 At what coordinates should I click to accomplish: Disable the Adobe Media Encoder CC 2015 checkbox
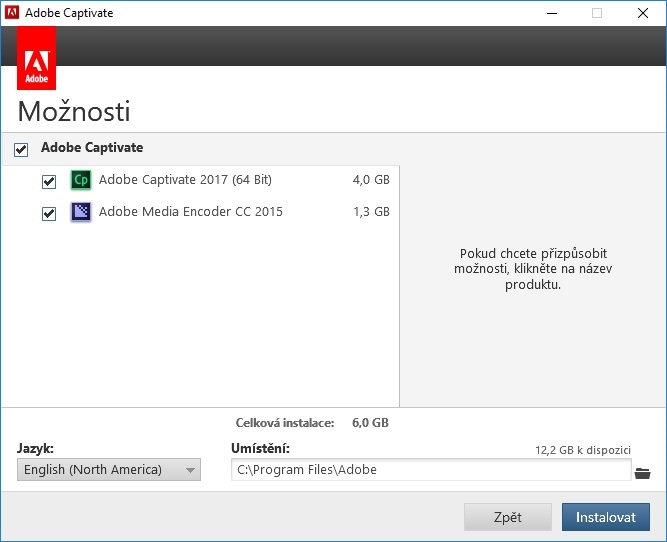pos(49,213)
